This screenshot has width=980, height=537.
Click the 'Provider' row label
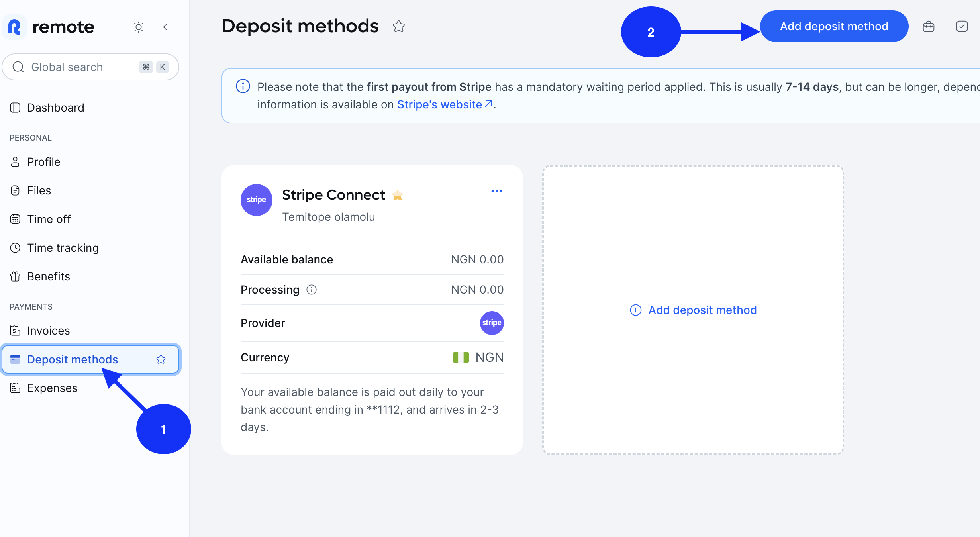(x=263, y=323)
